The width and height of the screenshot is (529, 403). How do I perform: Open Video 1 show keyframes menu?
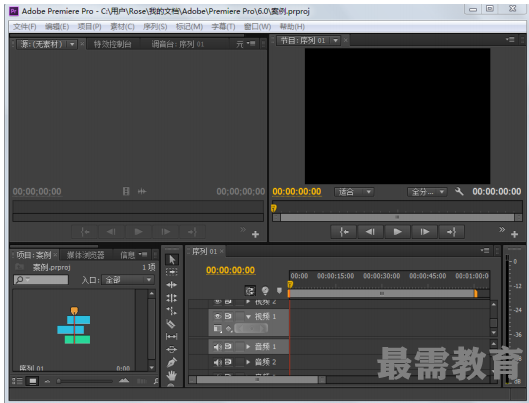(x=229, y=328)
